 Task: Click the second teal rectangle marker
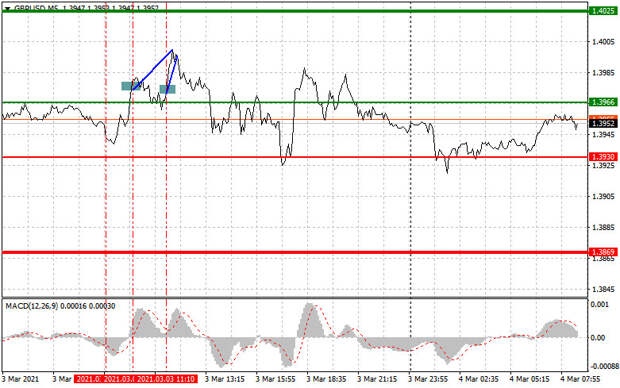(x=167, y=89)
